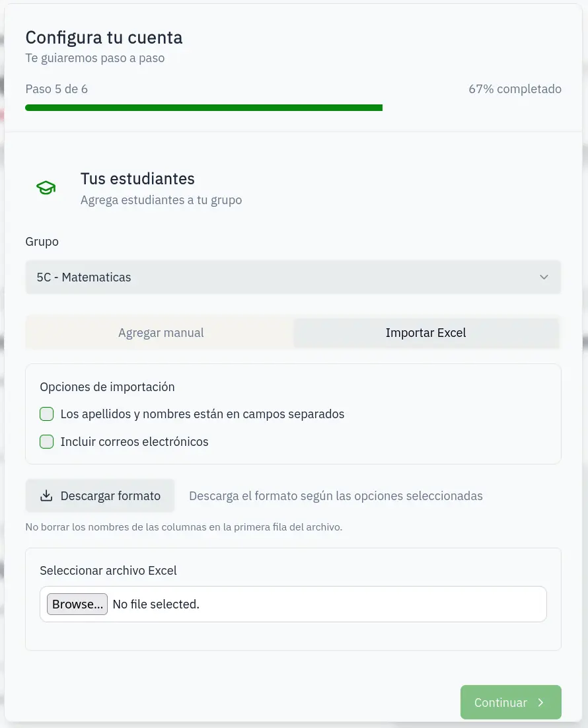
Task: Click the '67% completado' text
Action: pos(515,89)
